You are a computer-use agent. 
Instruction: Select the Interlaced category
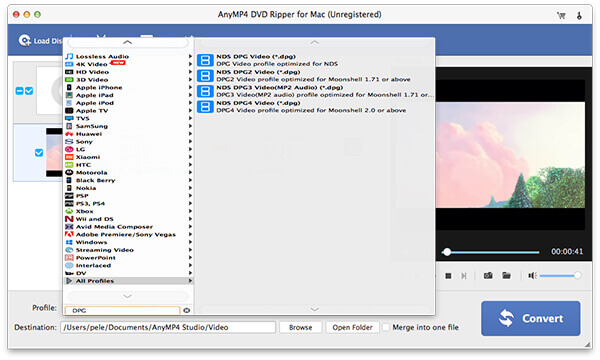(x=129, y=265)
